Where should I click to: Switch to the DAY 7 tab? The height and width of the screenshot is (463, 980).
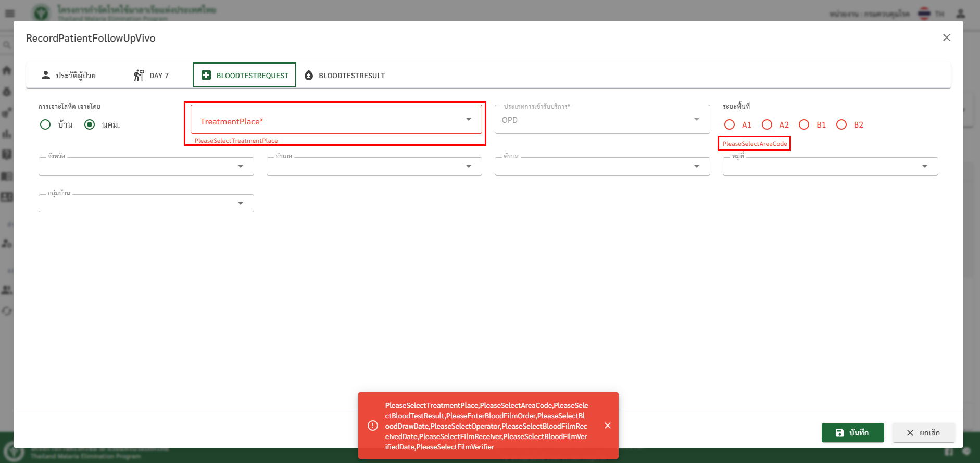(x=152, y=76)
